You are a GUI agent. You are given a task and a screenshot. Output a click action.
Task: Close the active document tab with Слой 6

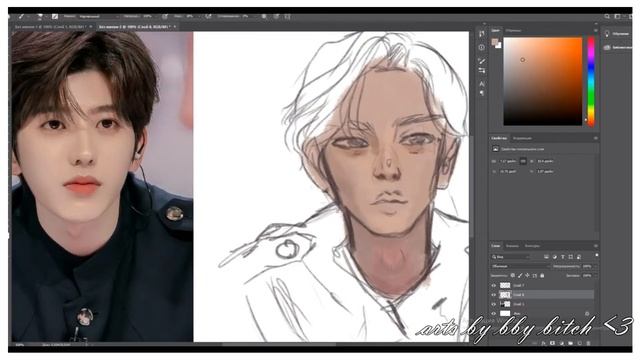coord(175,27)
